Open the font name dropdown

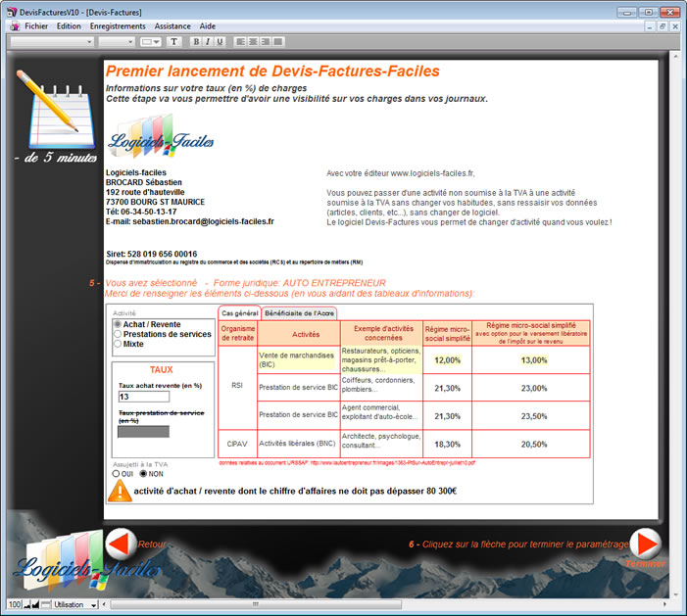[51, 42]
